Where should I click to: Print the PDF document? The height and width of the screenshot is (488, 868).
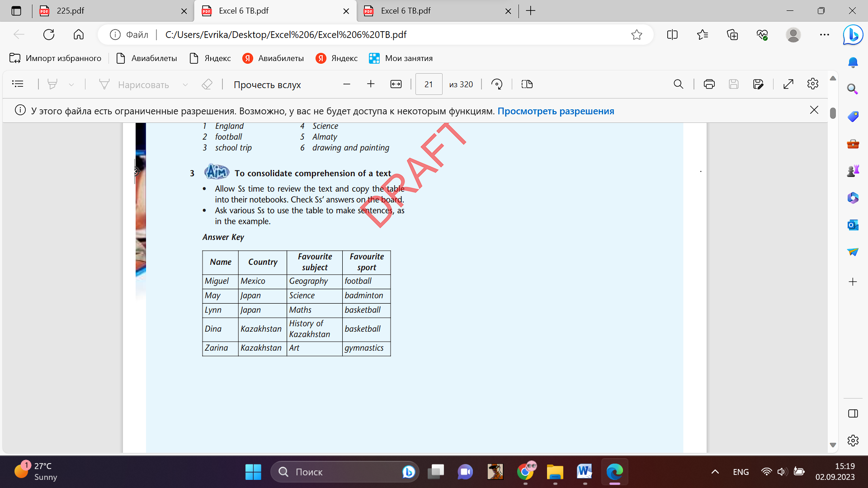click(x=709, y=84)
